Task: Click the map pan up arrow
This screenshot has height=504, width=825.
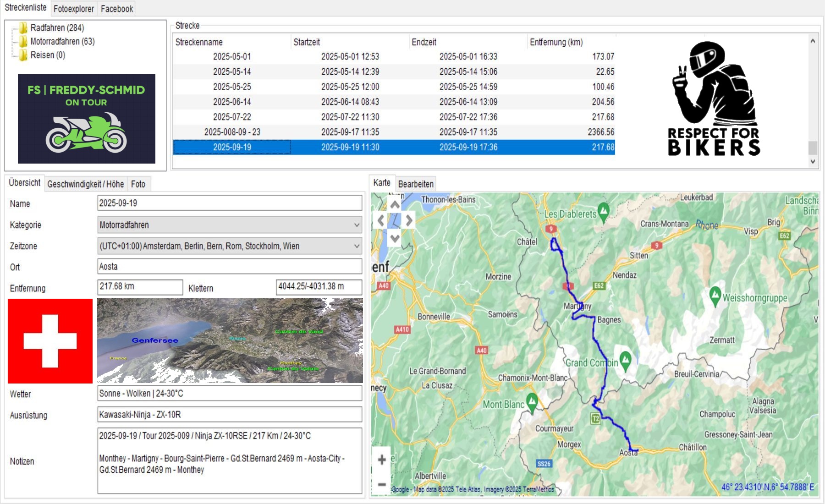Action: point(395,205)
